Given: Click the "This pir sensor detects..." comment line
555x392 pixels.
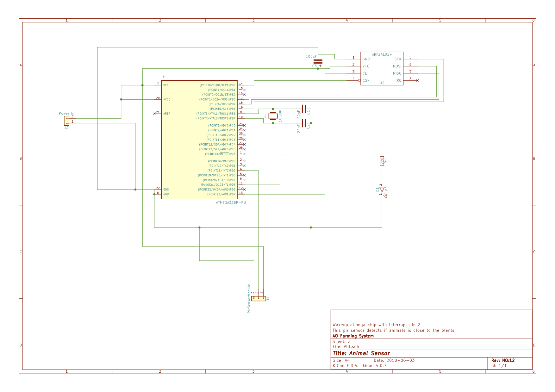Looking at the screenshot, I should (x=394, y=330).
